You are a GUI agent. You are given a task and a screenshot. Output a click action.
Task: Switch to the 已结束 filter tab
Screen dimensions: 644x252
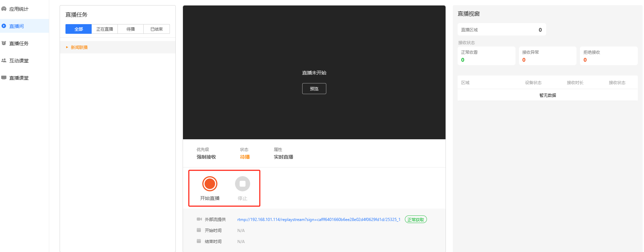pos(156,29)
